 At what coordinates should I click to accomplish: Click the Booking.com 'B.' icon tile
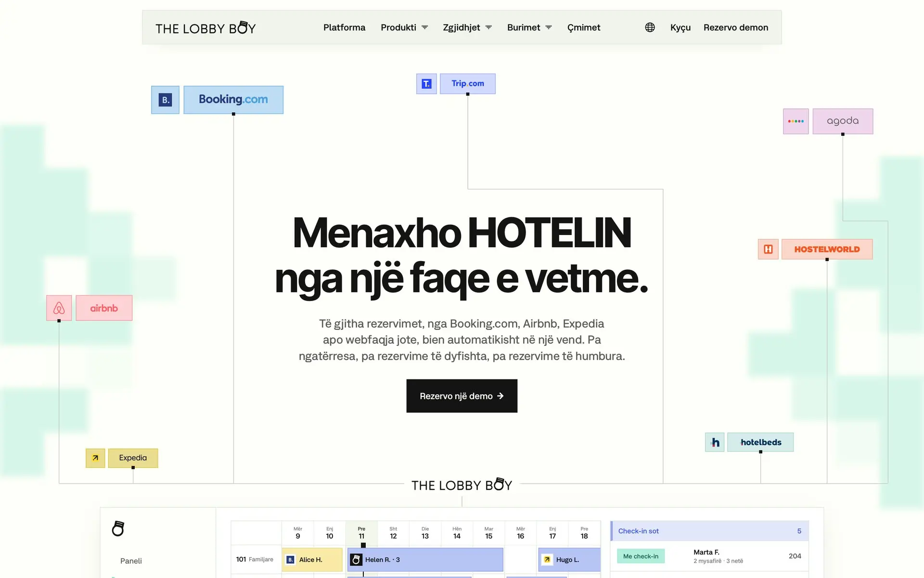coord(165,100)
